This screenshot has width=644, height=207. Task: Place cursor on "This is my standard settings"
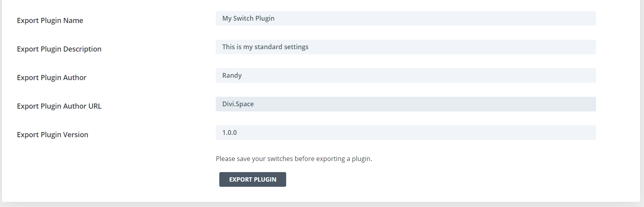tap(265, 47)
